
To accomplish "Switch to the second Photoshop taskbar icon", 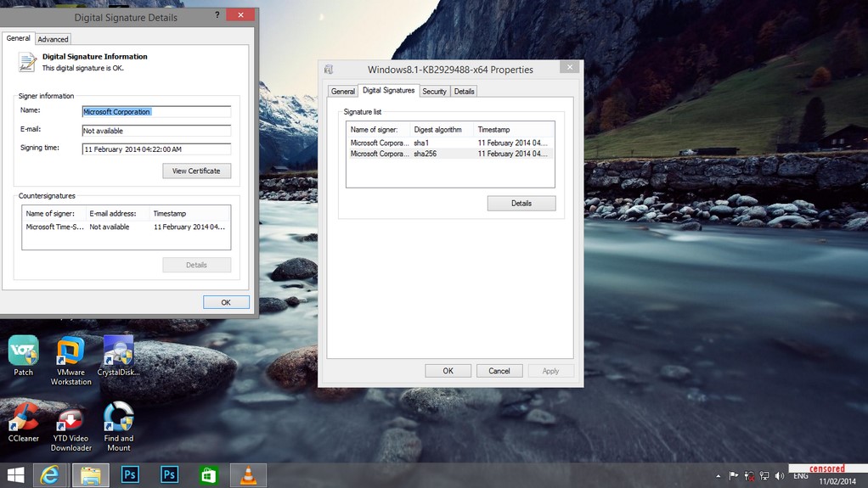I will click(x=169, y=474).
